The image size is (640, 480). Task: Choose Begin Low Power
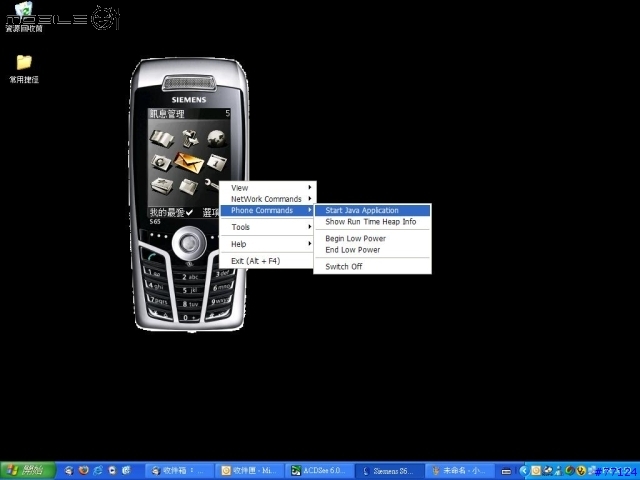(x=372, y=238)
